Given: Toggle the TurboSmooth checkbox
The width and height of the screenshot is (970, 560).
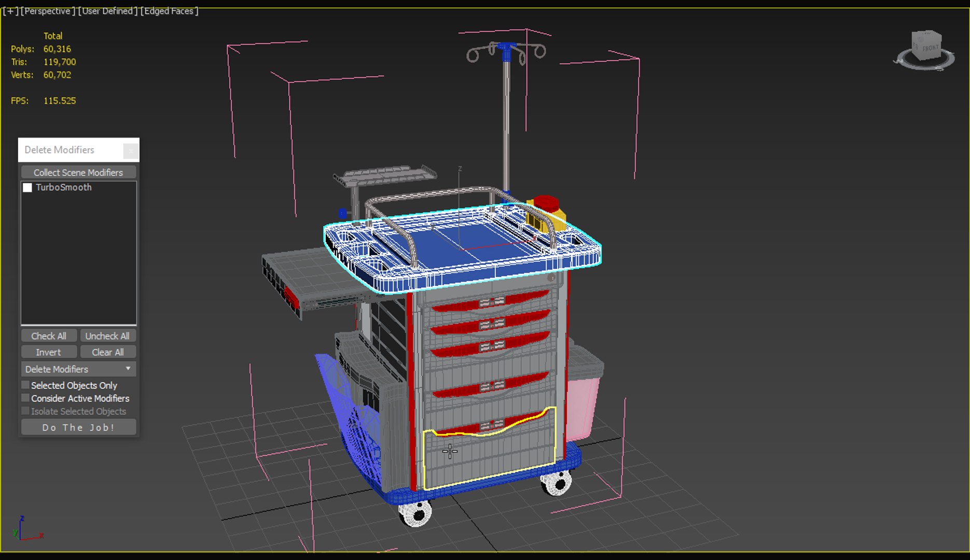Looking at the screenshot, I should [27, 188].
